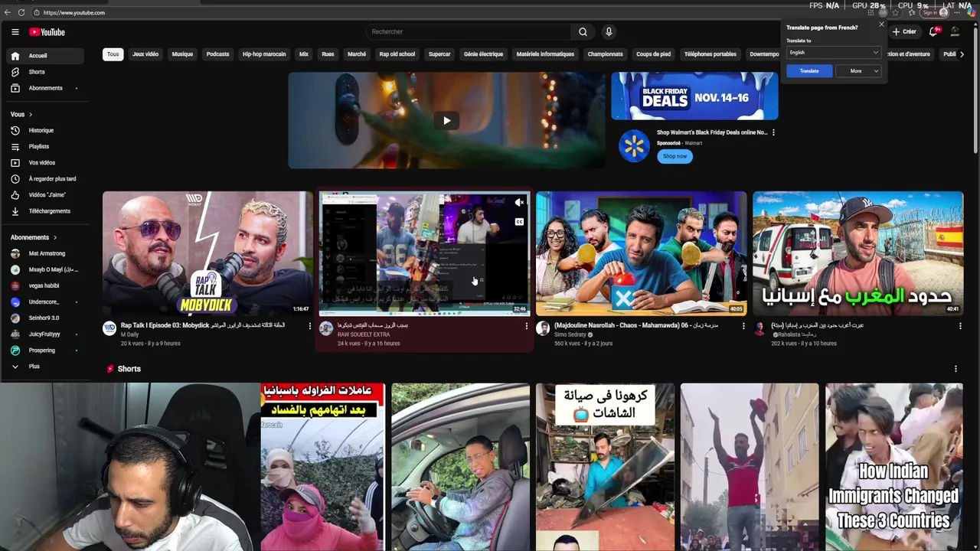Screen dimensions: 980x551
Task: Select the Supercar filter chip
Action: [439, 54]
